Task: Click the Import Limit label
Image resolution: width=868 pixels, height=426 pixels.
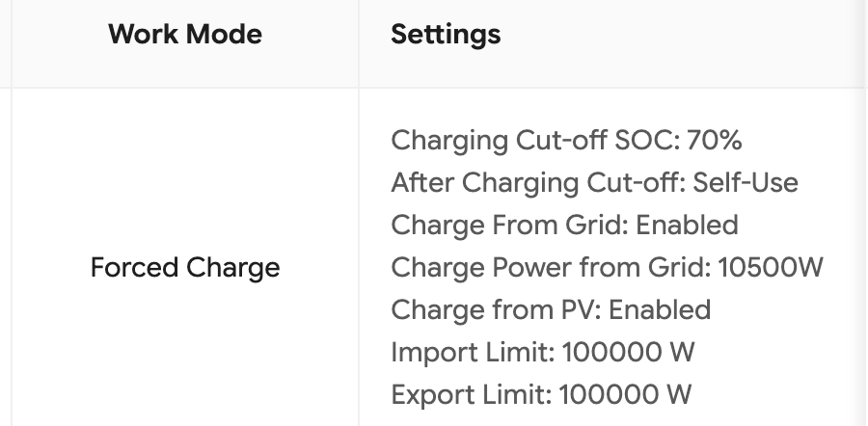Action: (x=473, y=353)
